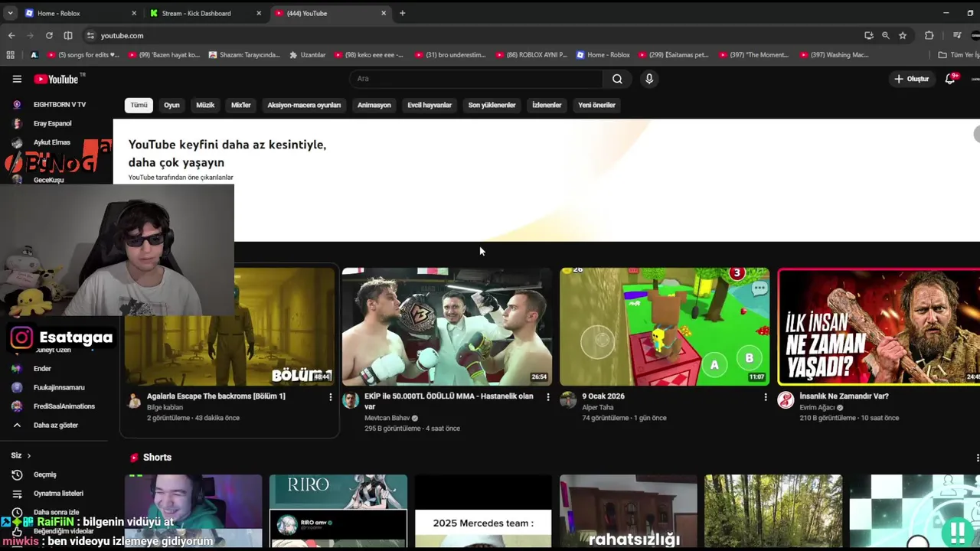The image size is (980, 551).
Task: Select the Müzik filter chip
Action: (x=205, y=105)
